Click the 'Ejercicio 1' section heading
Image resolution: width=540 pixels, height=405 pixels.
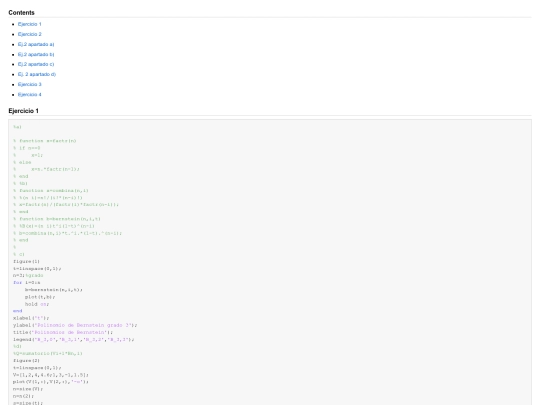[23, 111]
